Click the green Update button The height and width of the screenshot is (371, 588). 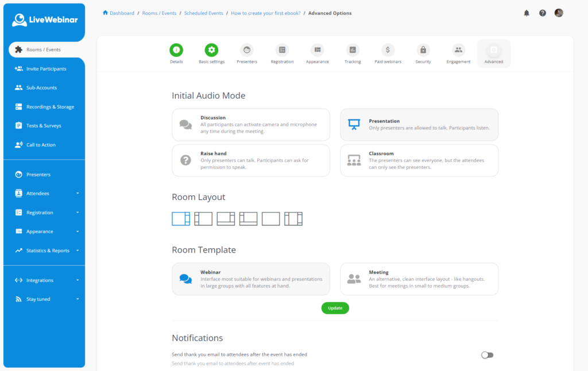click(x=335, y=308)
